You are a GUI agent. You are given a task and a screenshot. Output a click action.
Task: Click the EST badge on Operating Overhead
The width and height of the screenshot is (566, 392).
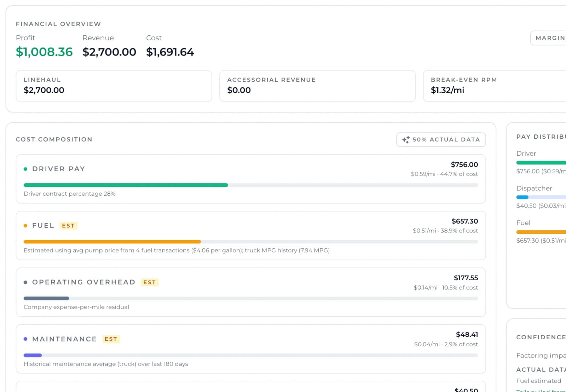pyautogui.click(x=149, y=282)
